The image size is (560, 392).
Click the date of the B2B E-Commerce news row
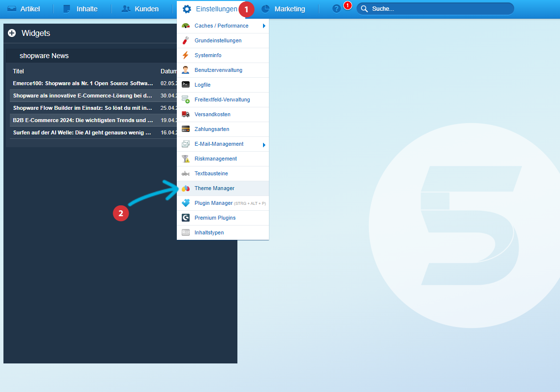point(168,120)
